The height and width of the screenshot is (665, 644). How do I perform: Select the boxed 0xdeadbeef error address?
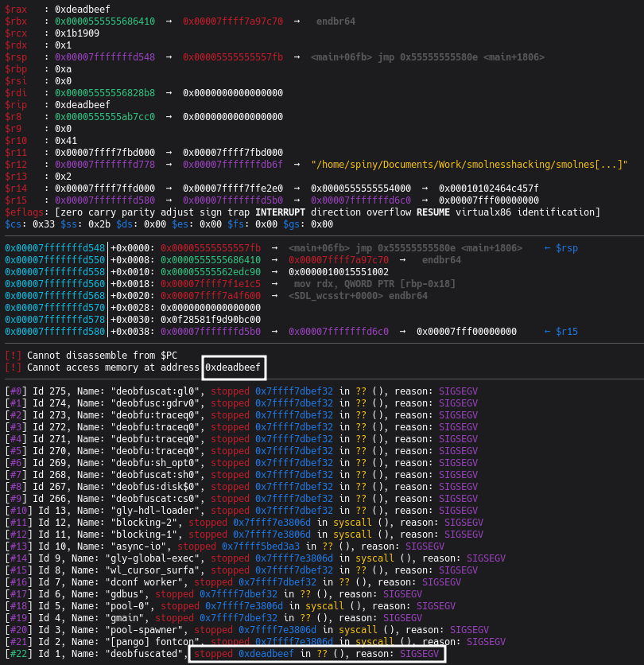[233, 367]
